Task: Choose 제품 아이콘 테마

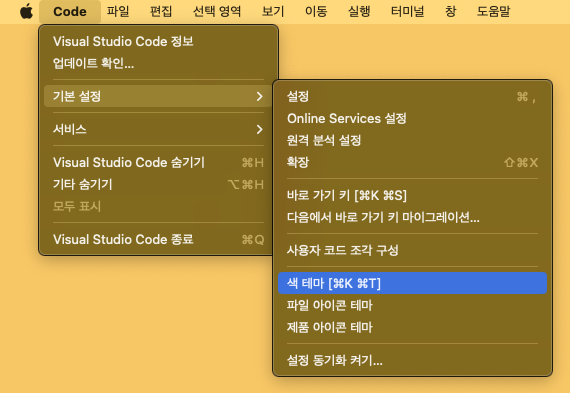Action: [x=412, y=328]
